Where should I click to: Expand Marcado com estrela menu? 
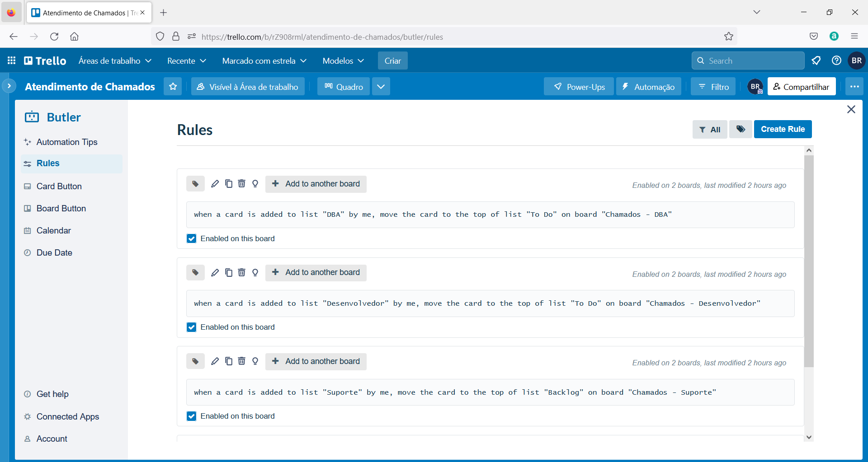(x=264, y=61)
